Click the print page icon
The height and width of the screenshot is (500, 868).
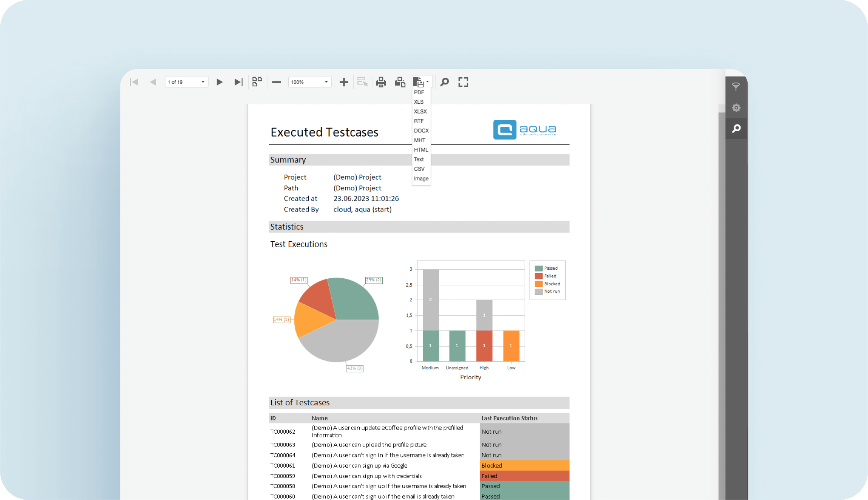coord(400,82)
